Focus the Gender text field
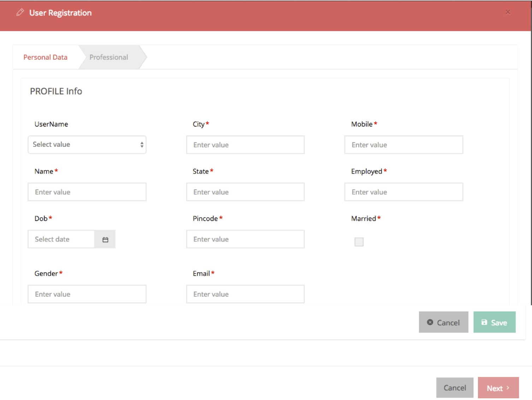The image size is (532, 400). tap(87, 294)
